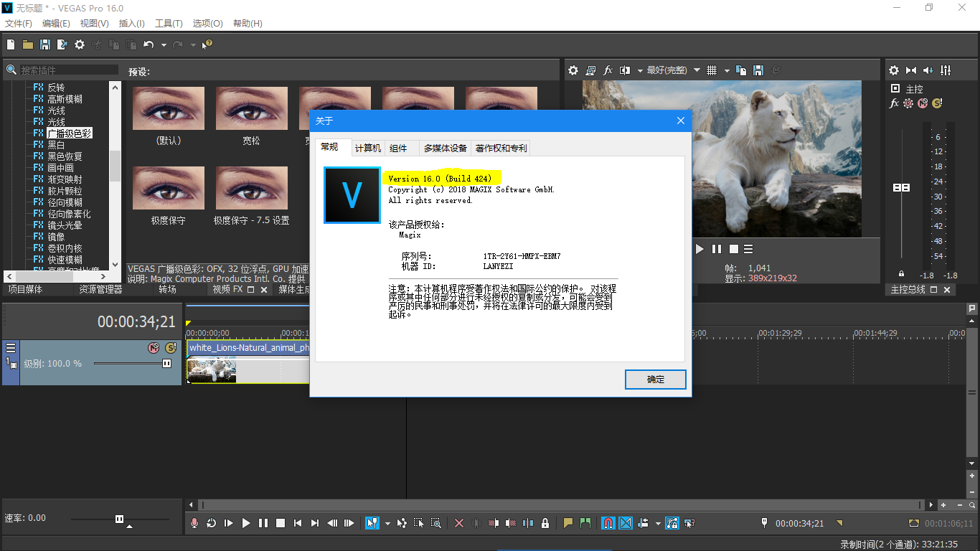This screenshot has width=980, height=551.
Task: Select the normal edit tool in bottom toolbar
Action: [372, 523]
